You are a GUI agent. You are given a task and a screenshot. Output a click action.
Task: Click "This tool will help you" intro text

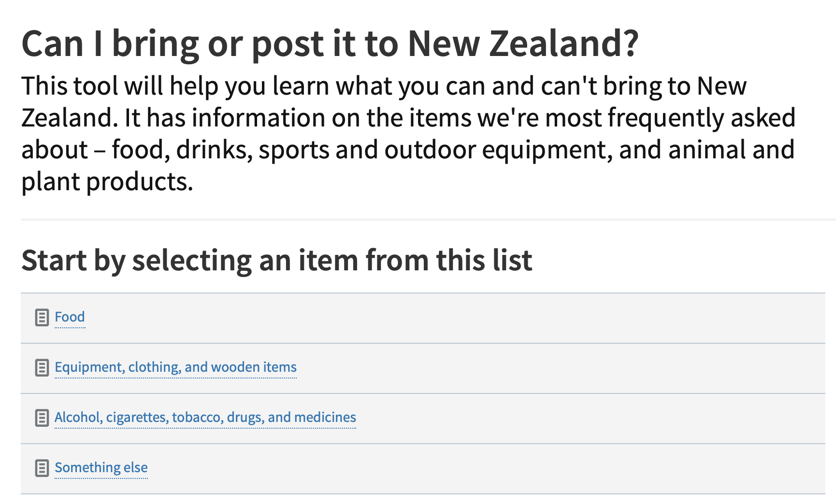click(x=145, y=86)
